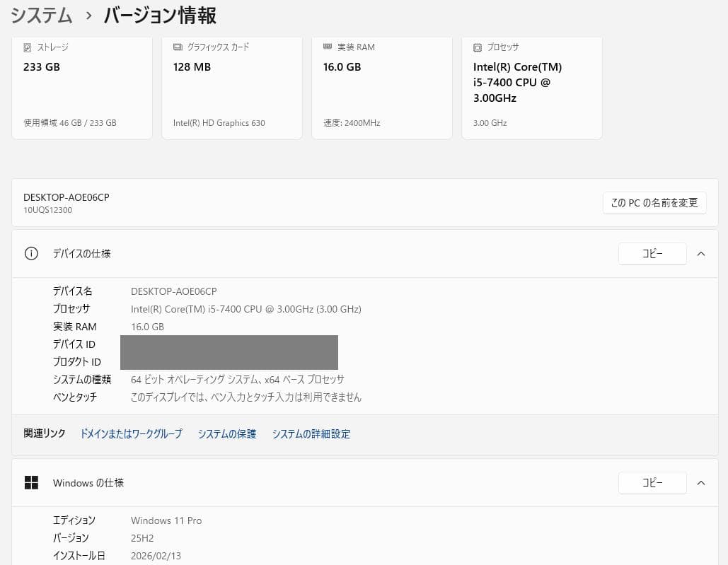Click the プロセッサ processor icon
The width and height of the screenshot is (728, 565).
(478, 47)
